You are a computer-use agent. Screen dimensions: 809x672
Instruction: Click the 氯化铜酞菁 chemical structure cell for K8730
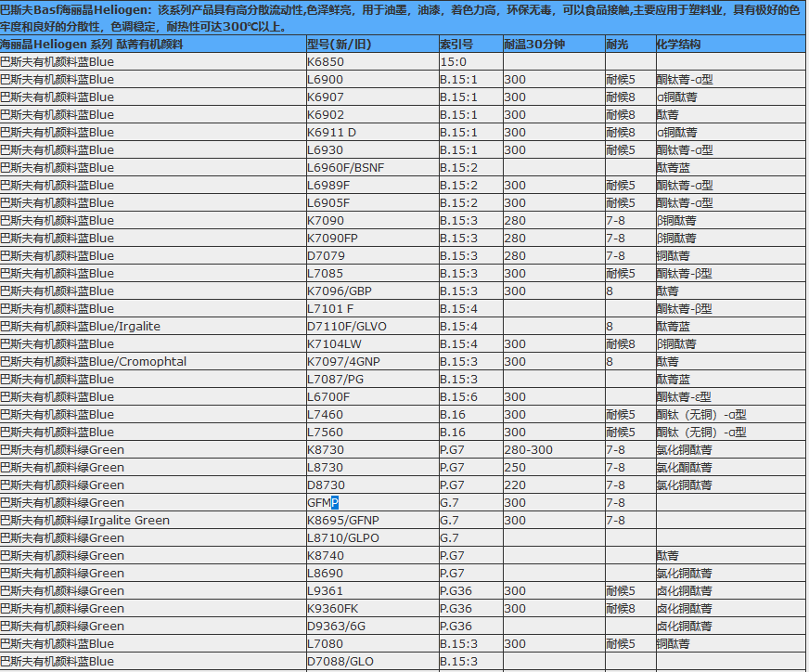coord(682,449)
